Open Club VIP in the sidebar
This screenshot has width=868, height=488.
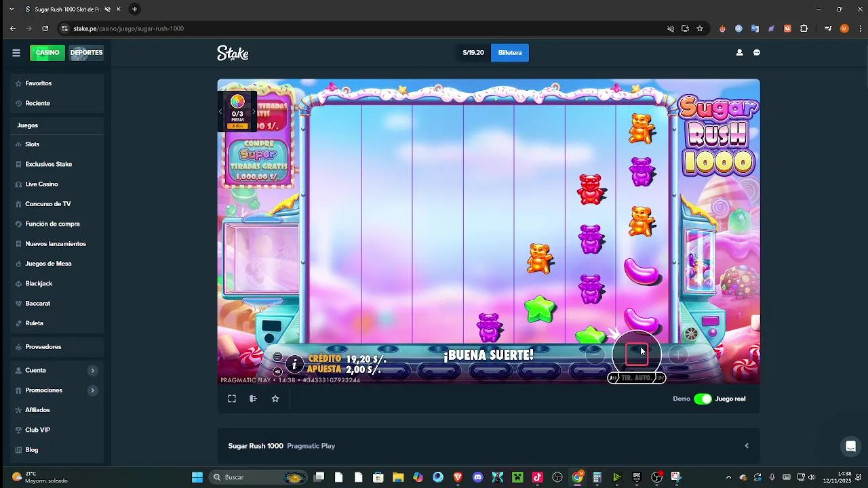pyautogui.click(x=58, y=430)
